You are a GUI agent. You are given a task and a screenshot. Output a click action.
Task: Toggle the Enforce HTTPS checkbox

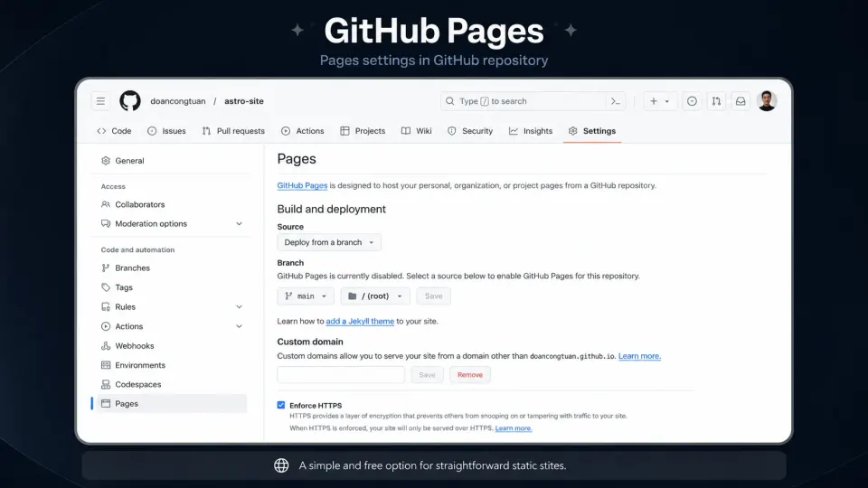pyautogui.click(x=281, y=405)
